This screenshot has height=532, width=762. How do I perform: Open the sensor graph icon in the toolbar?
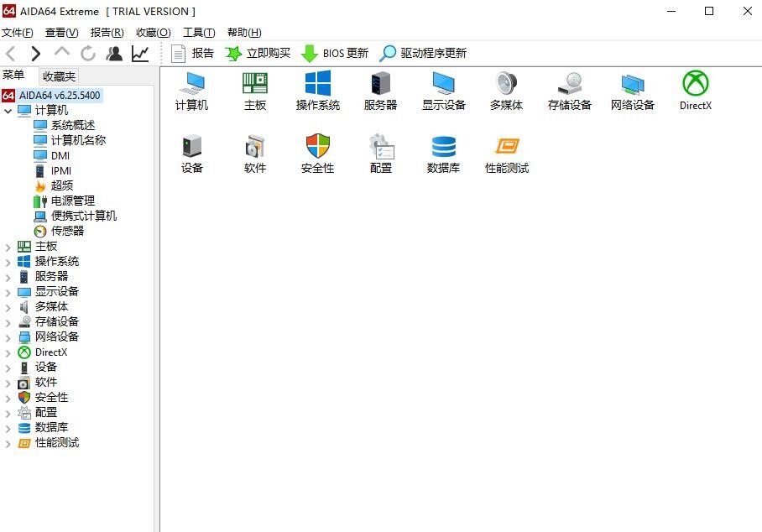(x=140, y=52)
